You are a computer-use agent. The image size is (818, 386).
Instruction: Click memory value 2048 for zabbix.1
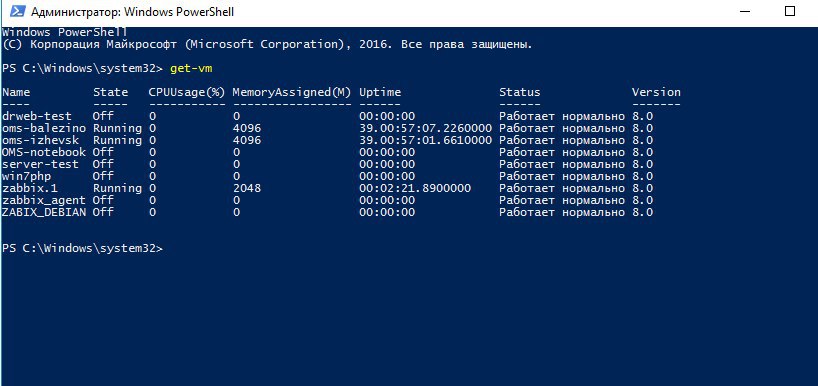247,188
